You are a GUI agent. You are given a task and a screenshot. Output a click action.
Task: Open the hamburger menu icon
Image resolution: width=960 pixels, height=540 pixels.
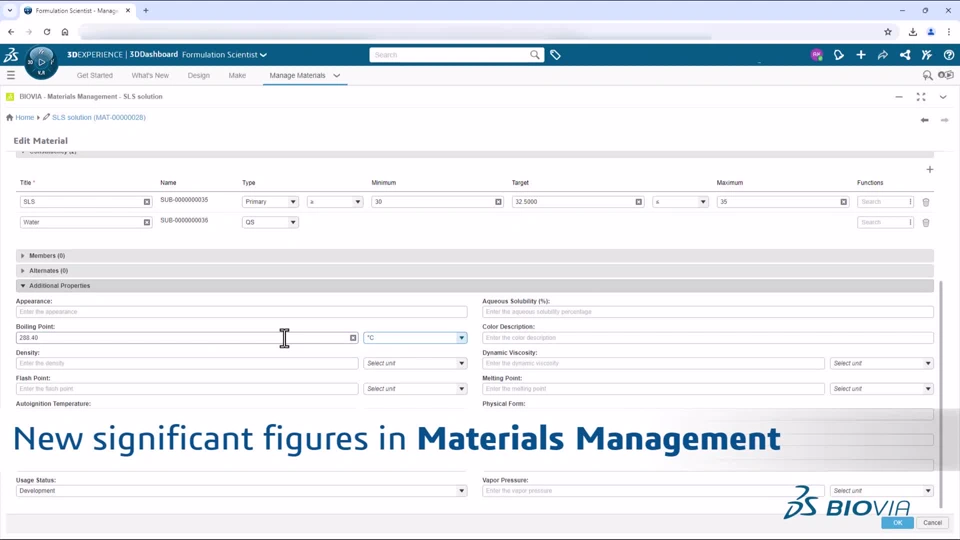11,75
